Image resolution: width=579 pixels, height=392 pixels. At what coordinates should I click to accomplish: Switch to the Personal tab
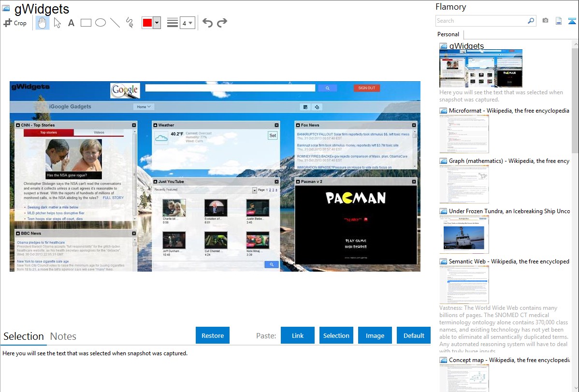[x=449, y=34]
